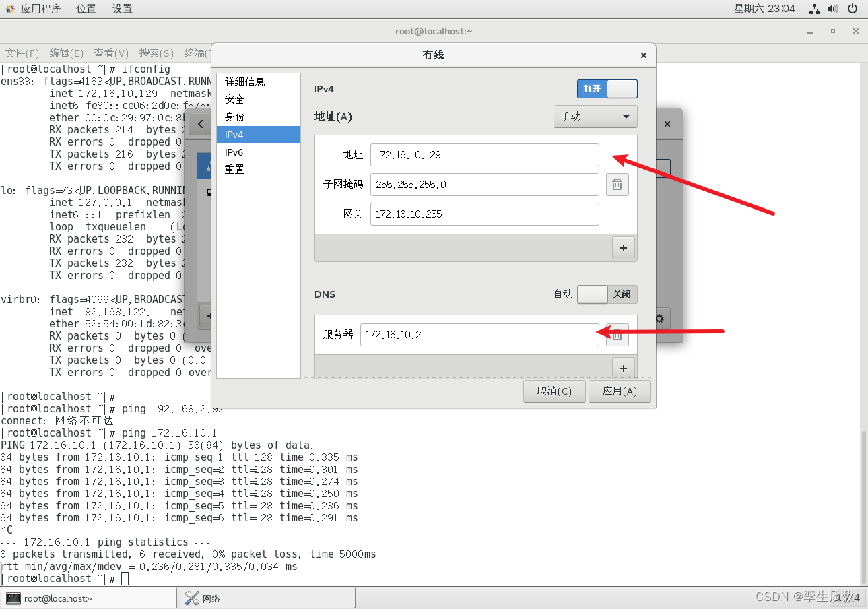Select 安全 in the wired dialog sidebar
The image size is (868, 609).
click(259, 99)
